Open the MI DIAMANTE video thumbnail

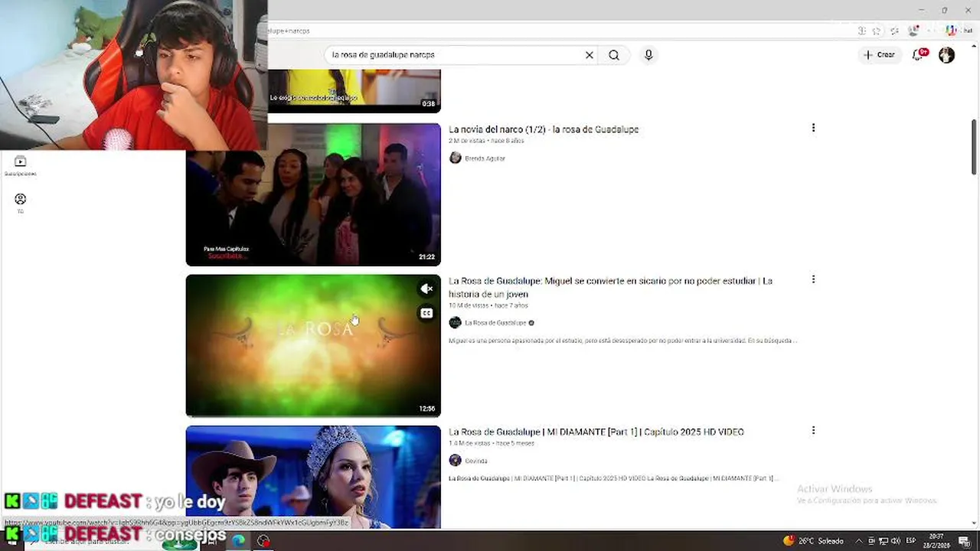click(x=313, y=477)
